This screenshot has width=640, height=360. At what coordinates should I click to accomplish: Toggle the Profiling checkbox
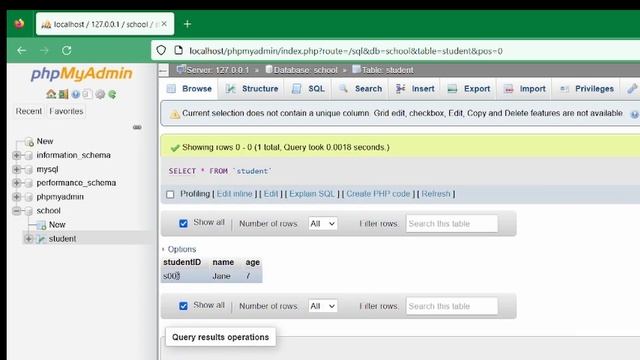click(171, 194)
